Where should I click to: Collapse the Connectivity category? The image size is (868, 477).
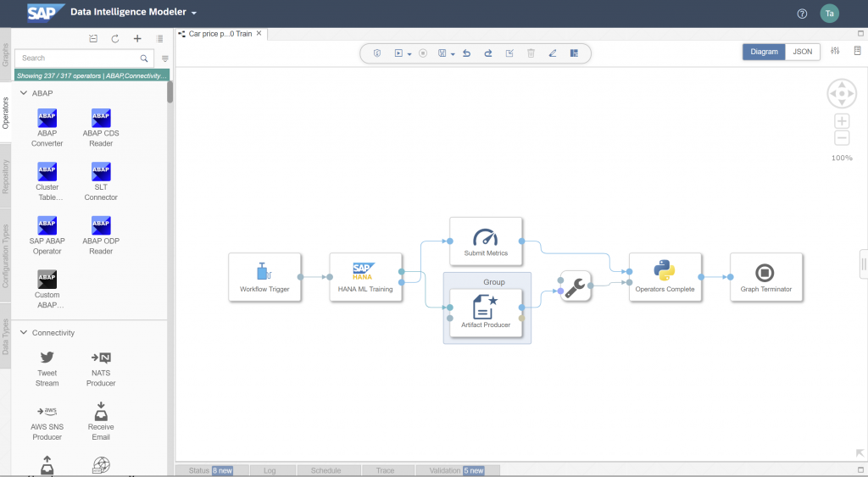(x=23, y=333)
